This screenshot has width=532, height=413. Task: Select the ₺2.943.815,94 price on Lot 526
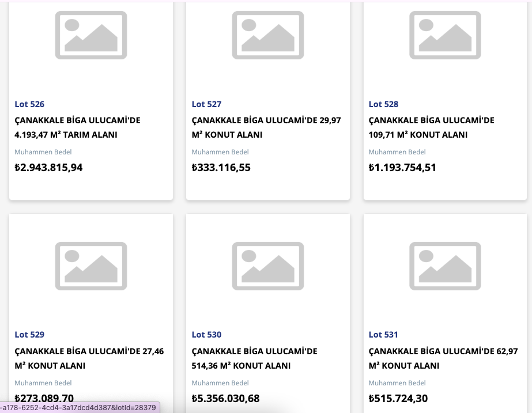coord(48,168)
